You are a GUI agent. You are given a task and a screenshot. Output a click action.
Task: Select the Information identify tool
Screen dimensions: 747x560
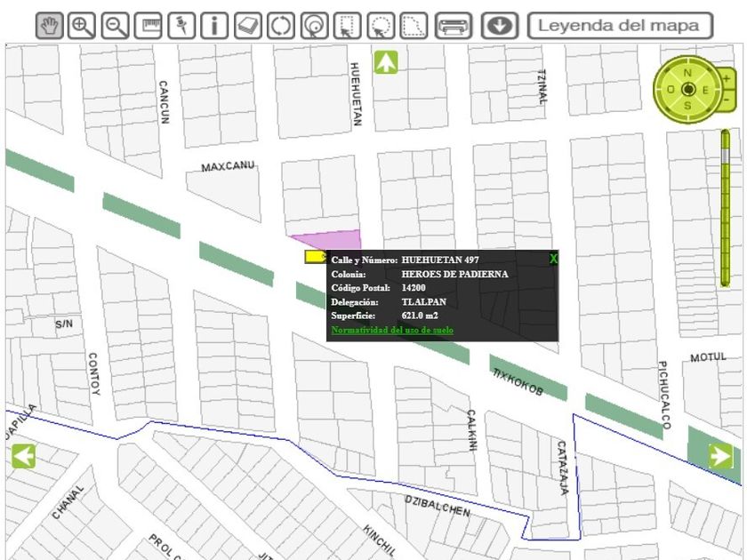tap(214, 26)
